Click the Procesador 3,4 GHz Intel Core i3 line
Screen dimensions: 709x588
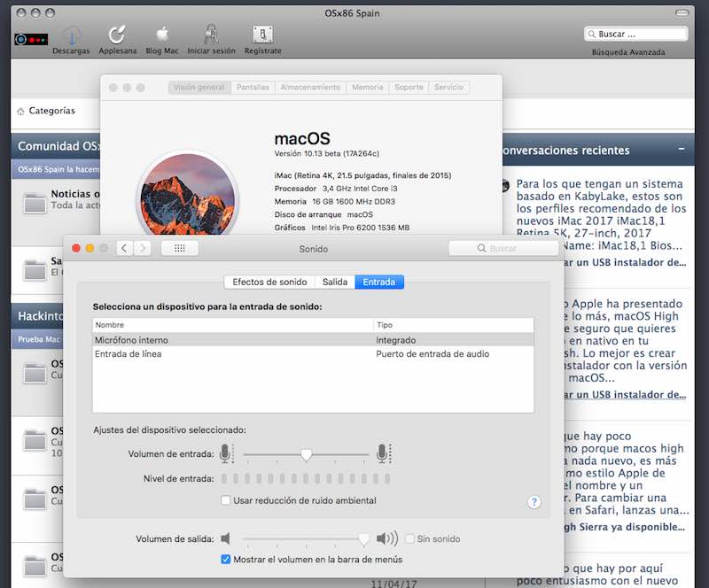pos(336,189)
